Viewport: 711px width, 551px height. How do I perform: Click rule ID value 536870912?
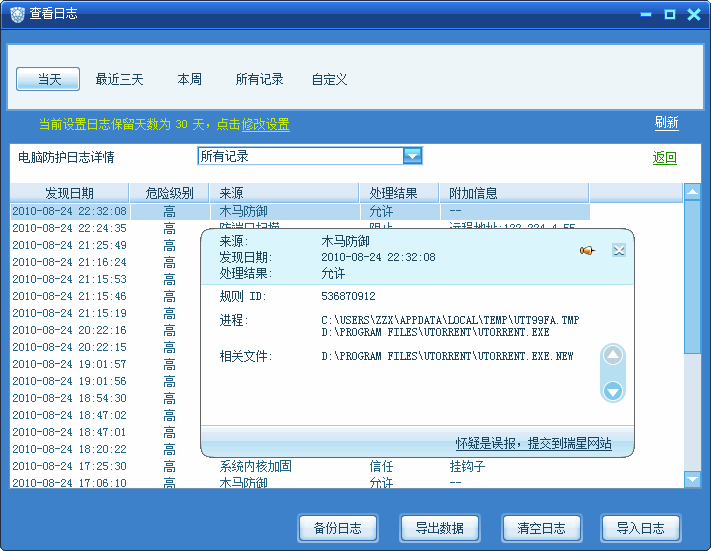(348, 297)
